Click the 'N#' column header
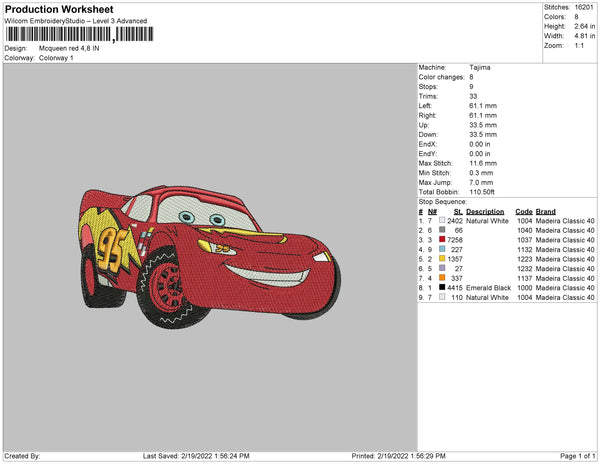The width and height of the screenshot is (600, 464). [x=432, y=212]
